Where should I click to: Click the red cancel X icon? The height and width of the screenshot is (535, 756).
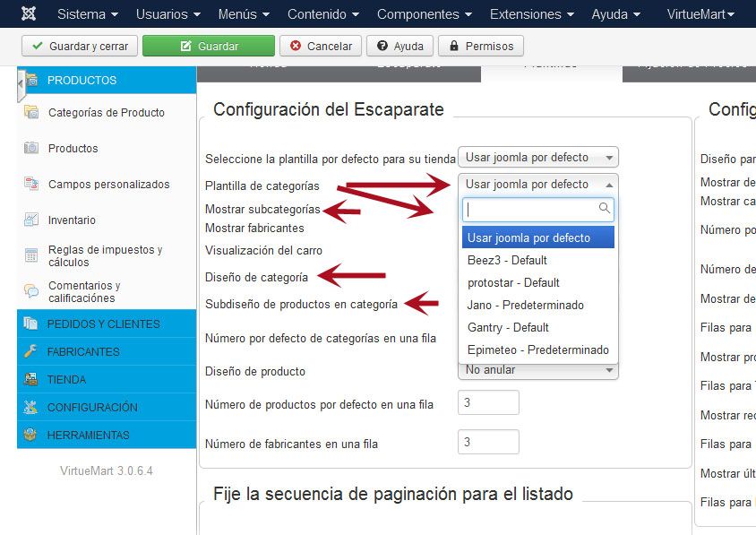pyautogui.click(x=296, y=46)
